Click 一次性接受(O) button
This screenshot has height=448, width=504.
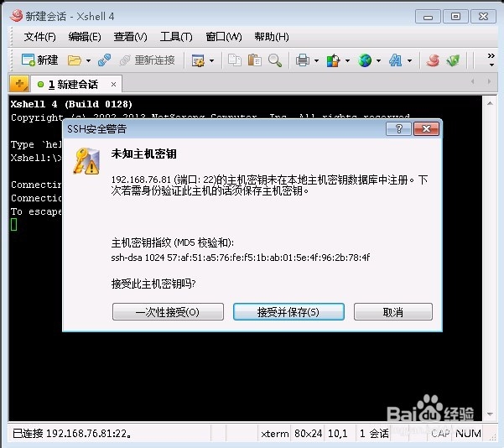[x=168, y=311]
